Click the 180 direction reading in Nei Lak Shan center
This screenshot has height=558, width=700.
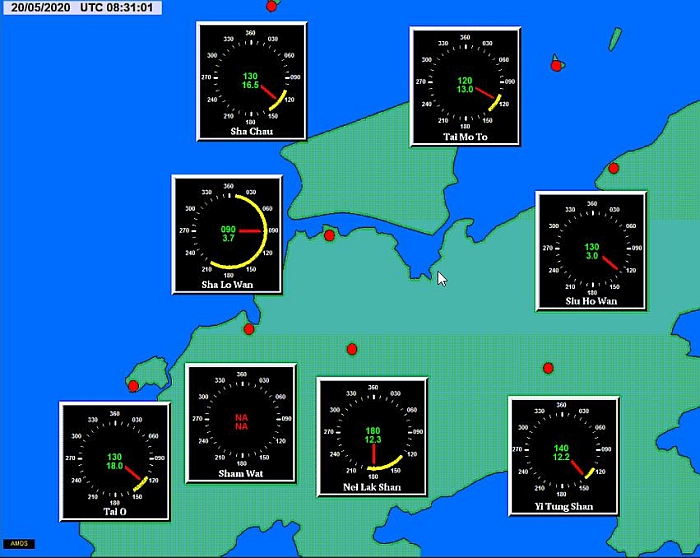tap(373, 431)
